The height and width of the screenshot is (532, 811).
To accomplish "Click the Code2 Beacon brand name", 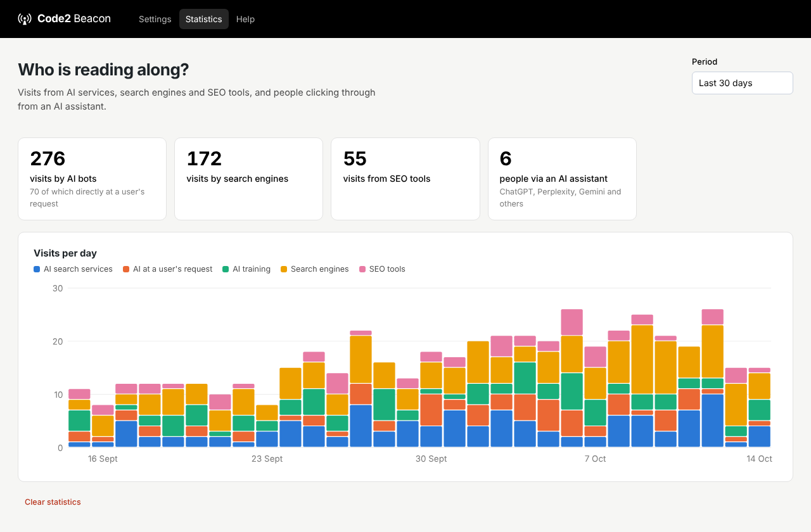I will (x=74, y=19).
